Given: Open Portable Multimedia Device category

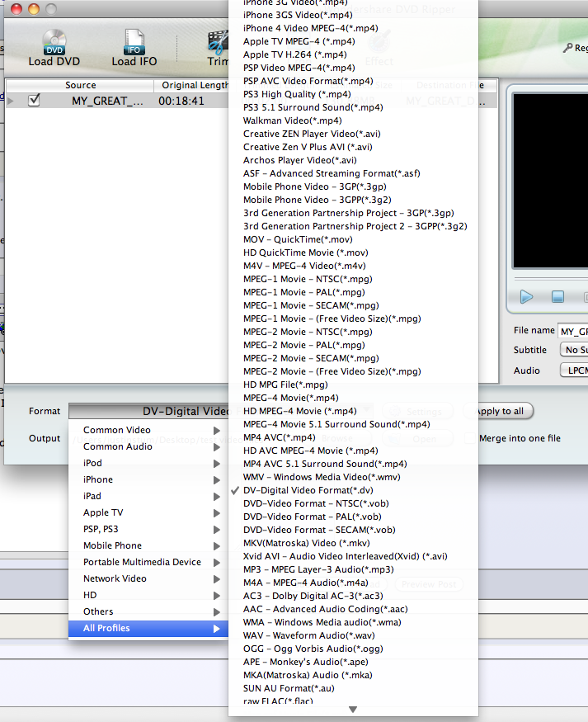Looking at the screenshot, I should (148, 563).
